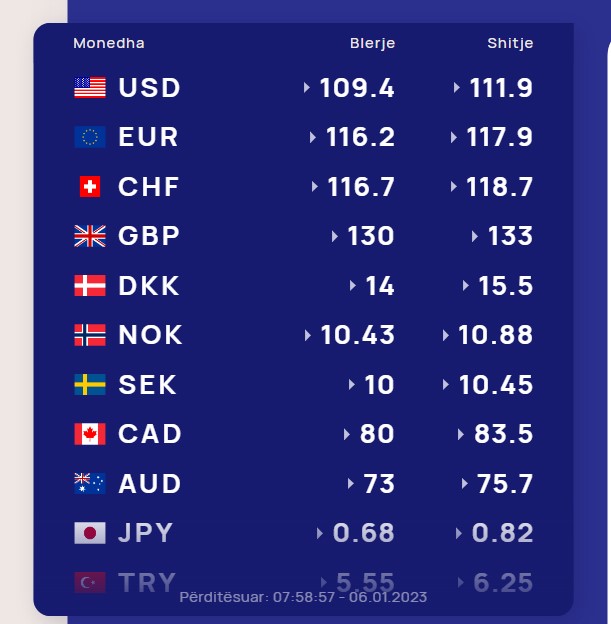Click the Përditësuar timestamp text

(x=303, y=597)
